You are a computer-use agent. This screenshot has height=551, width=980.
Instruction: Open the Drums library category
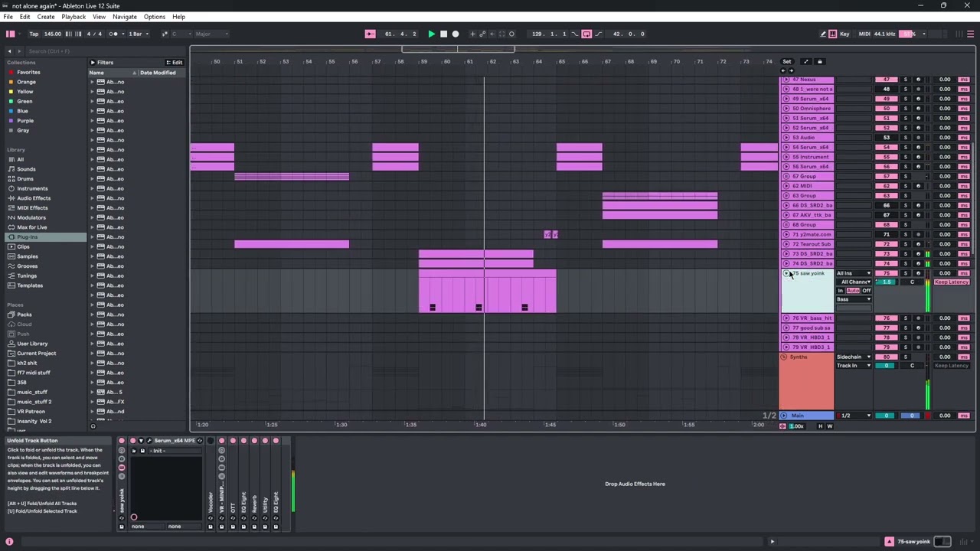pyautogui.click(x=25, y=179)
